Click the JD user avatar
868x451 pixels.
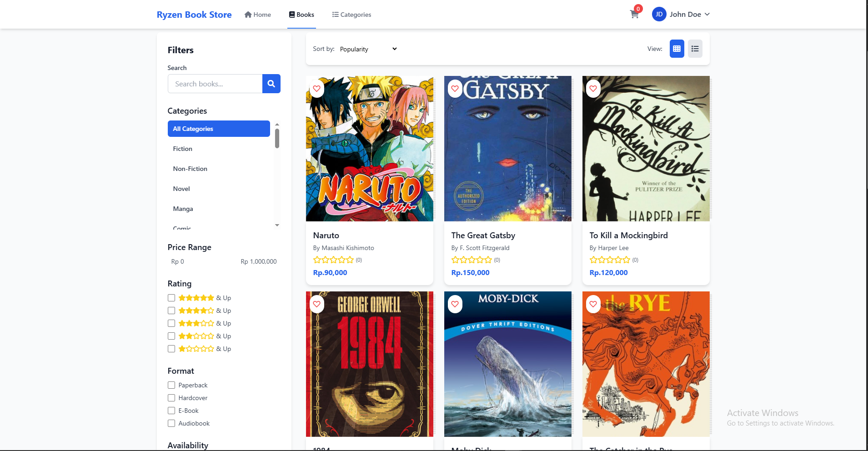point(659,15)
